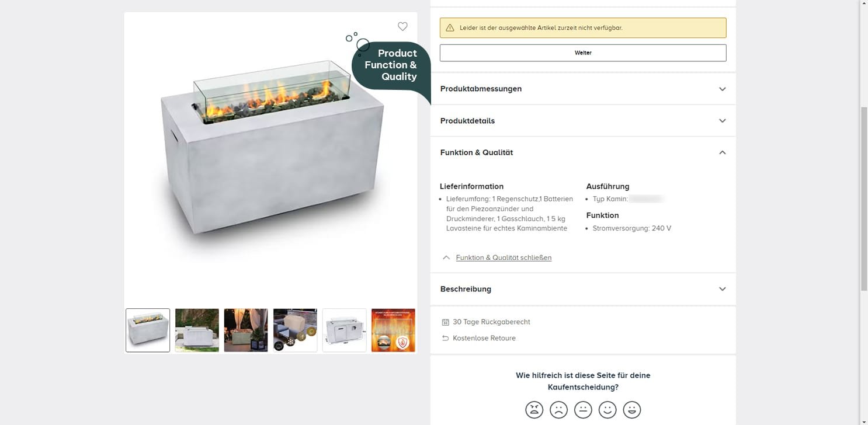Click the Weiter button

tap(583, 53)
